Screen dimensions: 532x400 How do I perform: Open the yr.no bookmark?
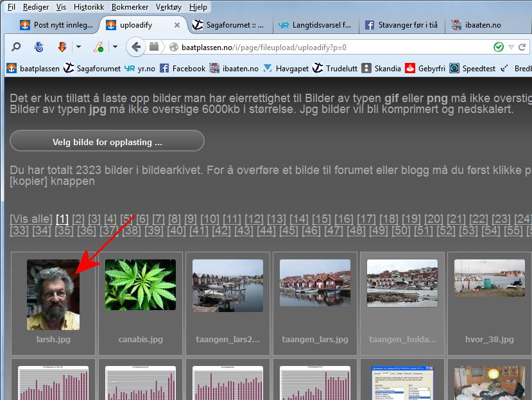click(x=140, y=69)
